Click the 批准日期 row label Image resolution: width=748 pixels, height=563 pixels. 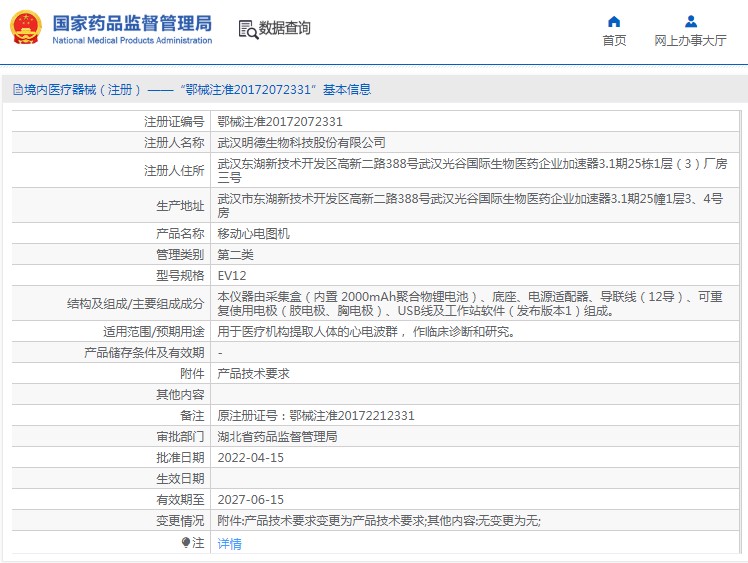tap(180, 458)
